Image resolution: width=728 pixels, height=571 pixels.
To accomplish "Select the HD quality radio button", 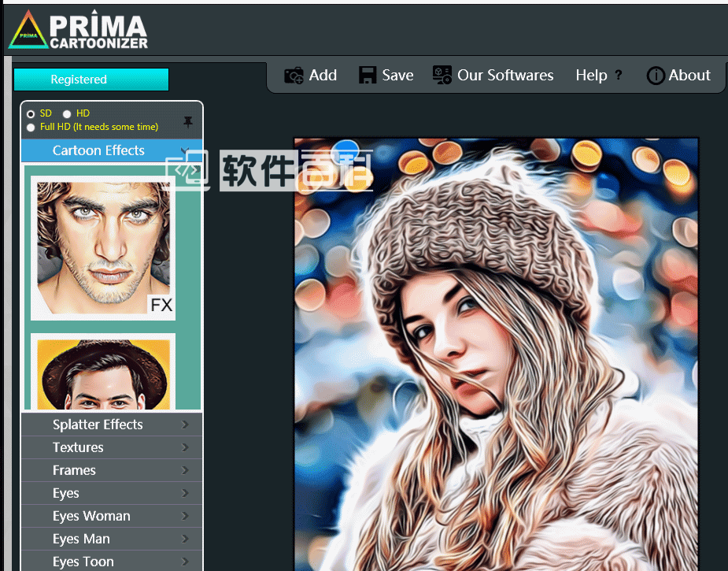I will pyautogui.click(x=67, y=114).
